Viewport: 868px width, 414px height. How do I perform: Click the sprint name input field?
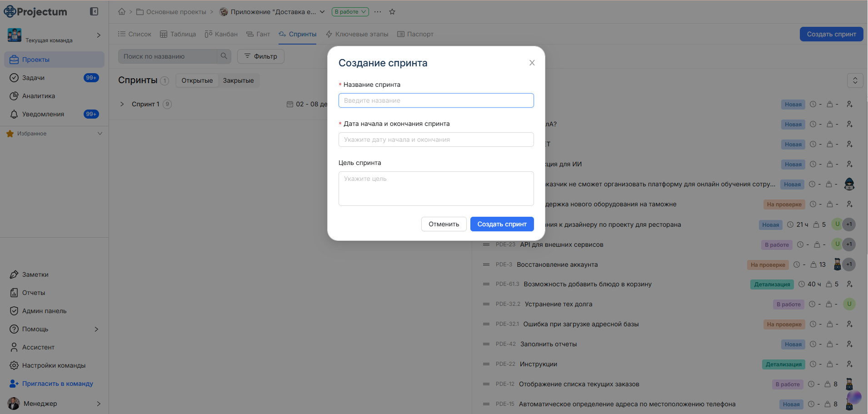(436, 100)
